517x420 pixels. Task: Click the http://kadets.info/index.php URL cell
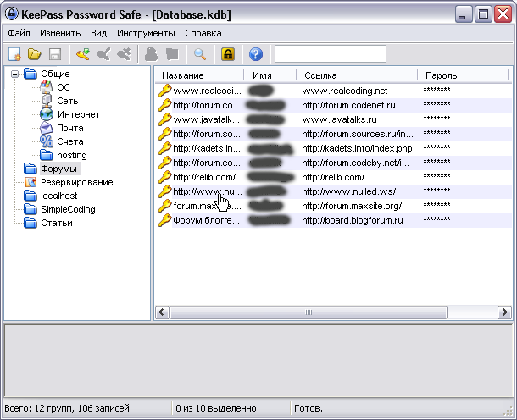click(x=357, y=148)
